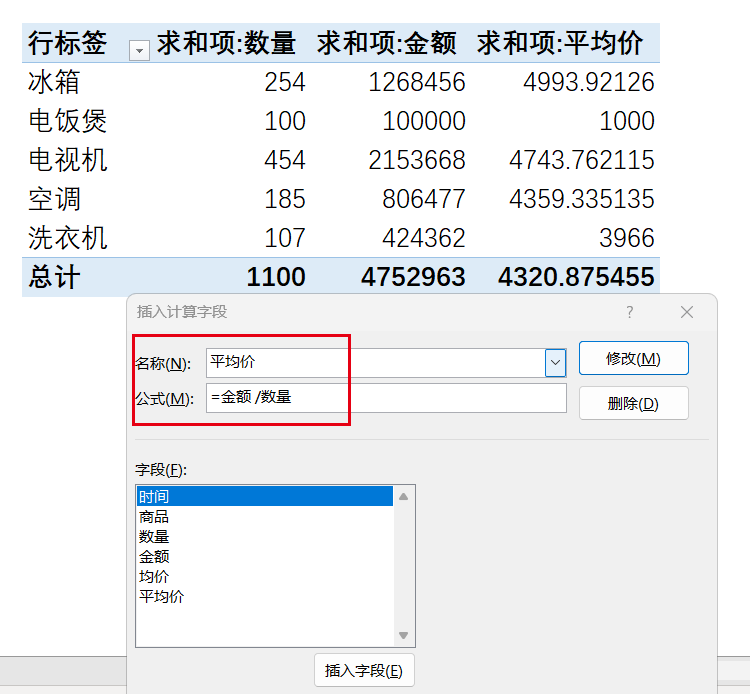
Task: Click the 删除(D) button
Action: click(633, 403)
